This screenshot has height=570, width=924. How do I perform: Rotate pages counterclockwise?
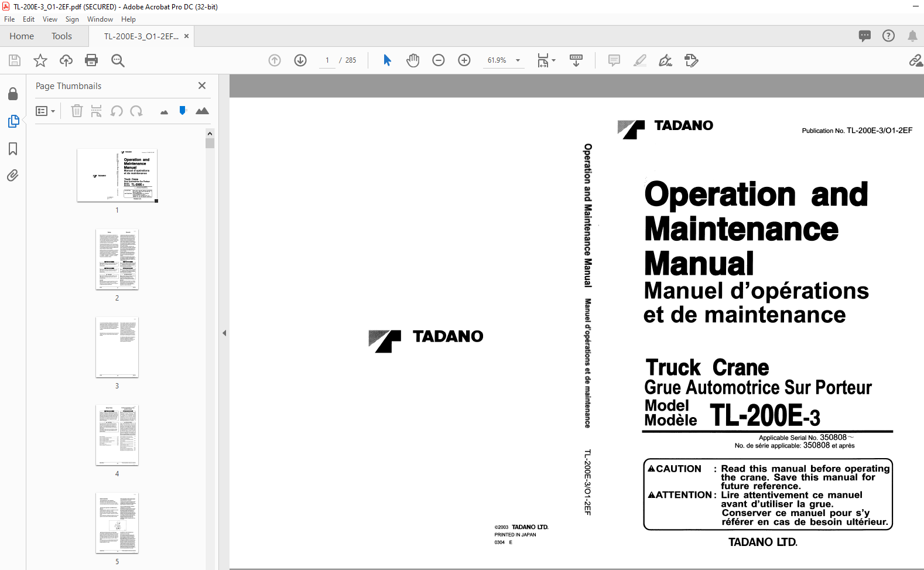coord(117,111)
